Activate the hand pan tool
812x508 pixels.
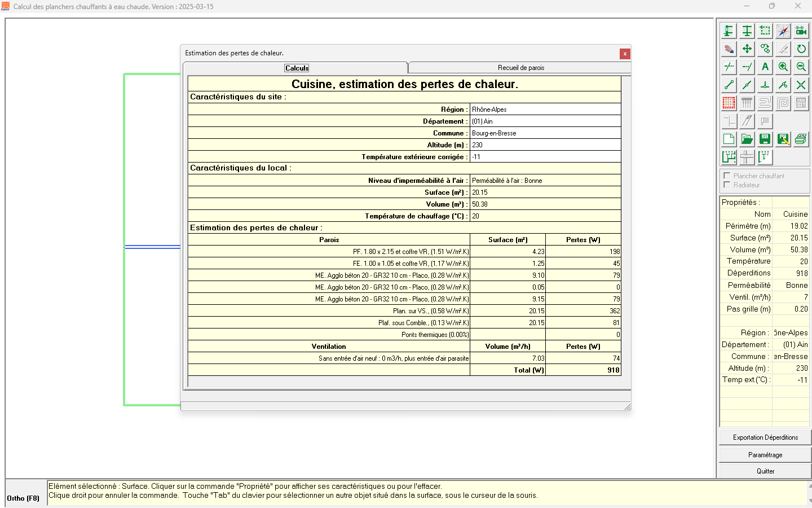coord(729,49)
